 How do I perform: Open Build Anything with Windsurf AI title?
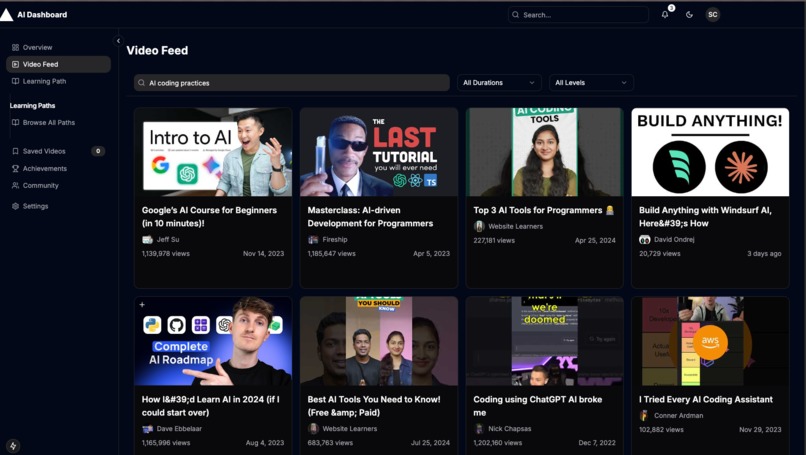[705, 217]
